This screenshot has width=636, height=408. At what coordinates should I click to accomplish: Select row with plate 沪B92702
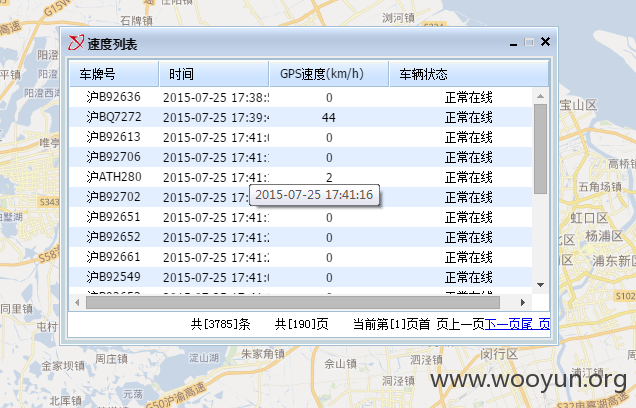[301, 198]
